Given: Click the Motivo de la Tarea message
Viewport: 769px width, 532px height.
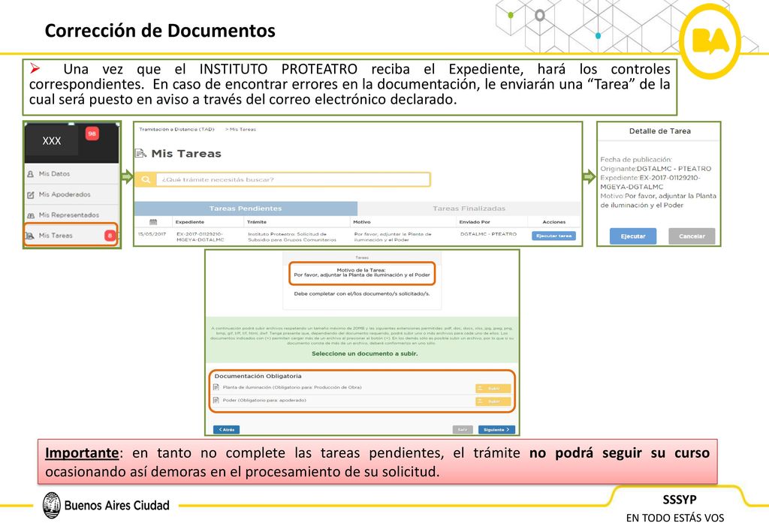Looking at the screenshot, I should (362, 272).
